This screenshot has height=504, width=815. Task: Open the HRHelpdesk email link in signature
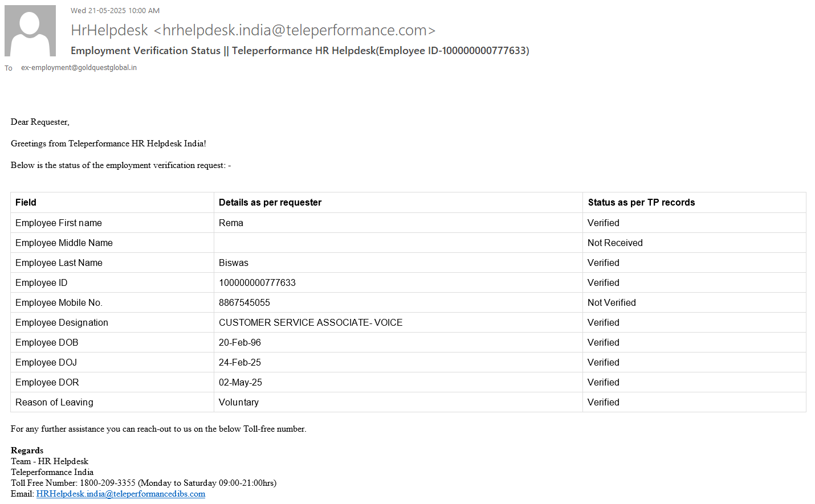120,494
